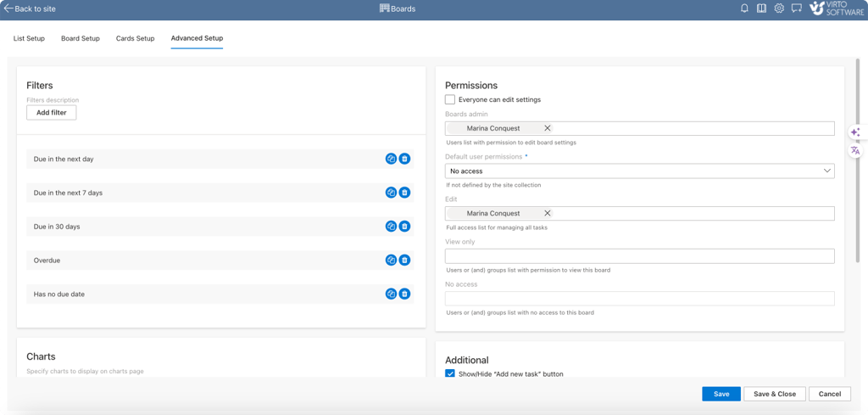Click the Boards grid icon in header
Viewport: 868px width, 415px height.
[x=384, y=8]
